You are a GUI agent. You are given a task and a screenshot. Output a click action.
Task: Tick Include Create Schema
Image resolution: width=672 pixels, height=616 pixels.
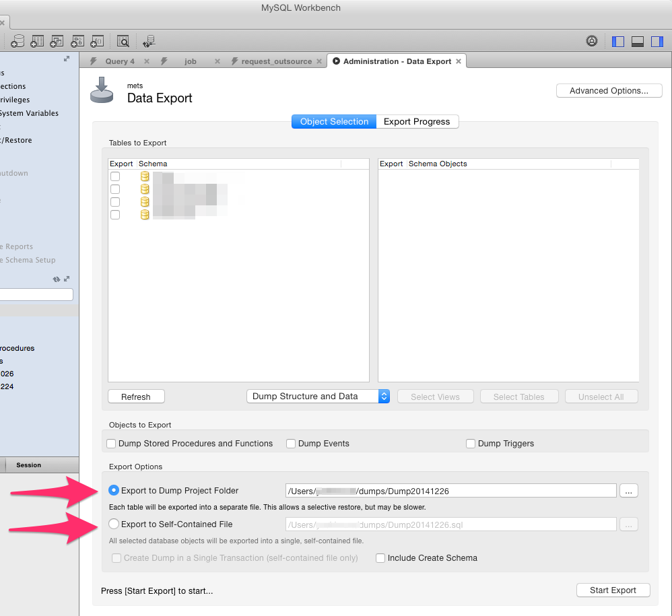380,557
